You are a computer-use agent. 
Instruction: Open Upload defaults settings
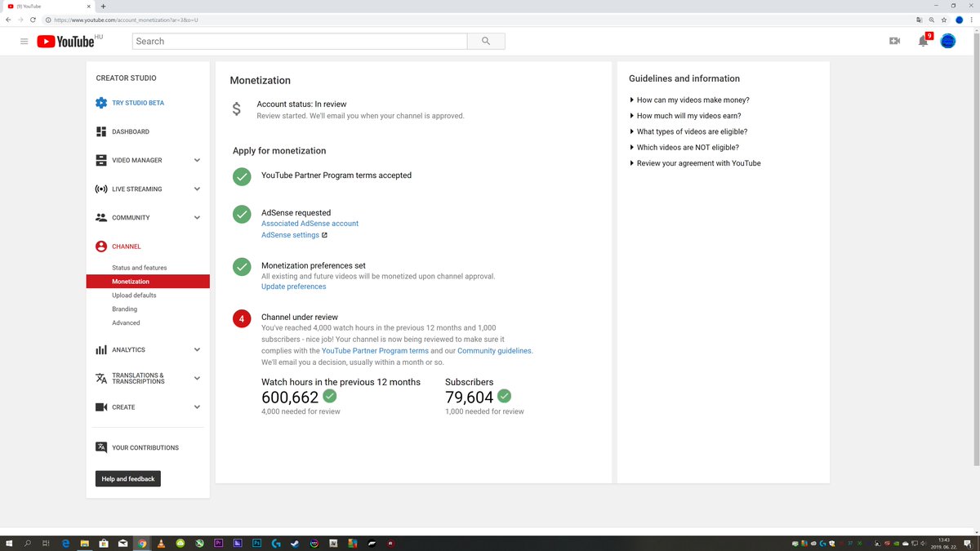click(x=134, y=295)
